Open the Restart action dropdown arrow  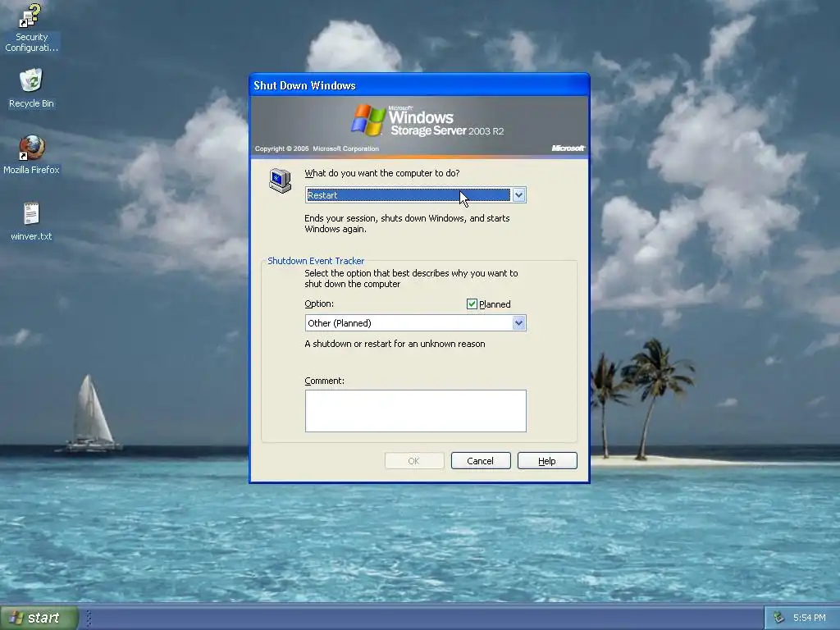click(518, 195)
